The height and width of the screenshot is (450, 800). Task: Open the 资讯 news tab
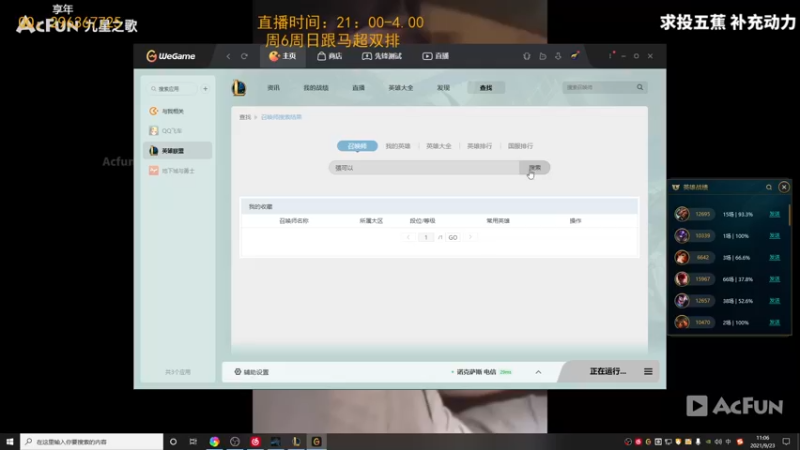[x=273, y=88]
